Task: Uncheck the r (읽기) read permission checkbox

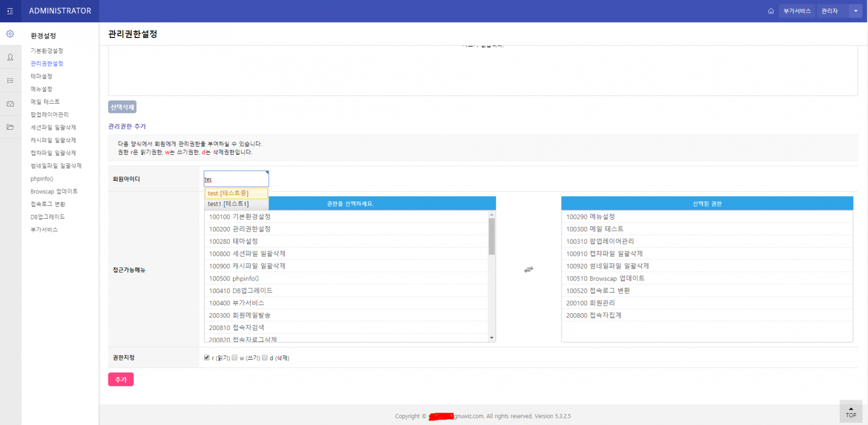Action: 207,358
